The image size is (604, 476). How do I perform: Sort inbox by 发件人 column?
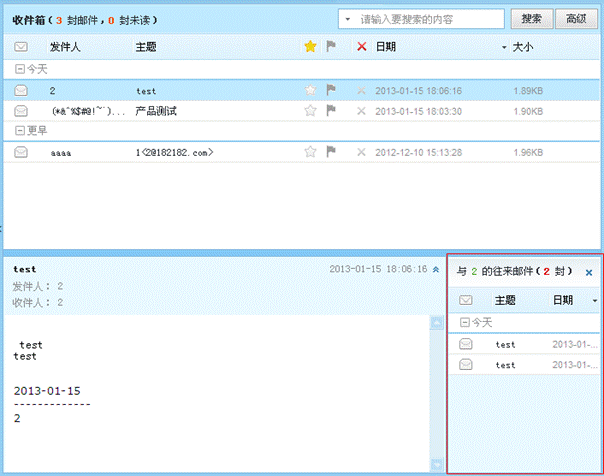point(66,47)
